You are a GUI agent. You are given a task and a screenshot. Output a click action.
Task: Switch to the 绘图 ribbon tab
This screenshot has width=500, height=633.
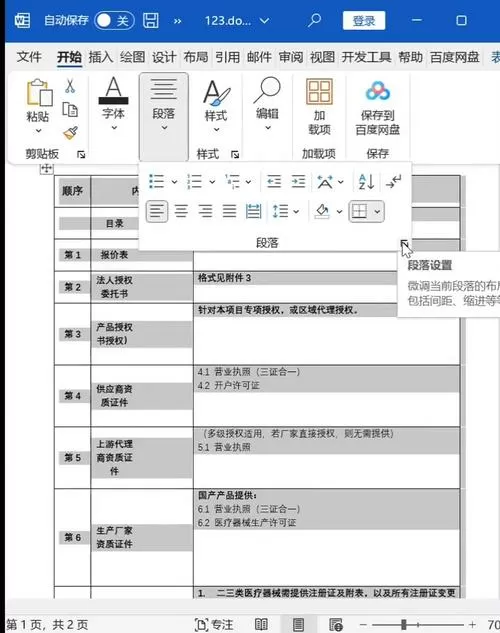click(x=132, y=57)
